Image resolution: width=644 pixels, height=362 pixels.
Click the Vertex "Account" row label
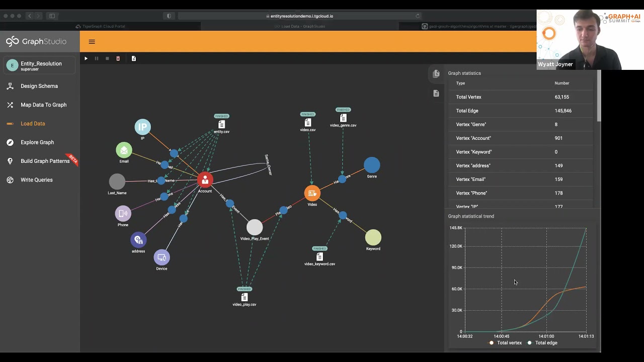coord(473,138)
